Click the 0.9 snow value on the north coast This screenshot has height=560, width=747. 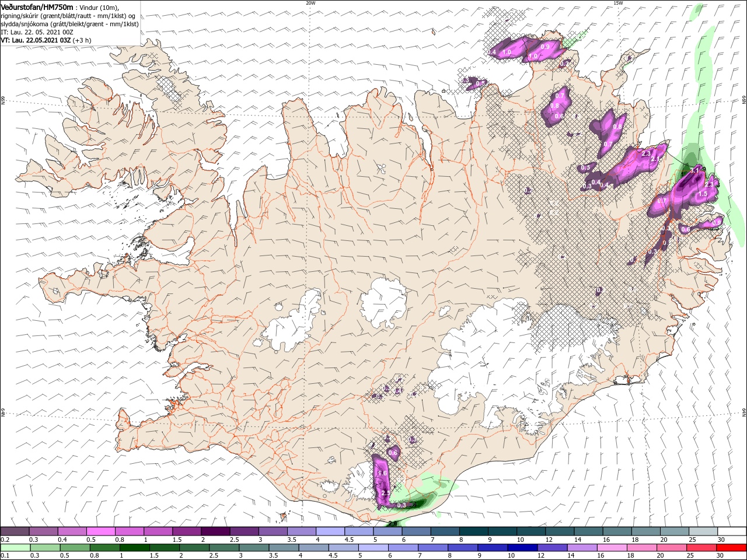click(x=546, y=47)
